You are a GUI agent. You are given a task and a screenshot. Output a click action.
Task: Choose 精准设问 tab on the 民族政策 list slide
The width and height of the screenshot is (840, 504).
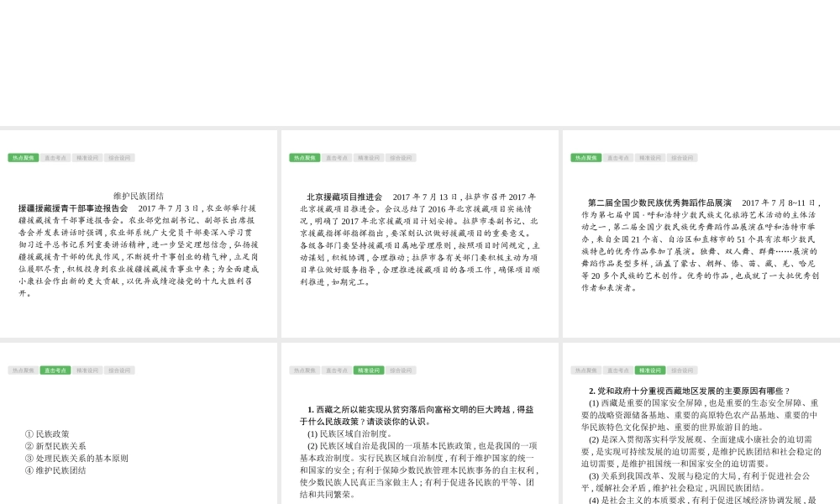pos(87,370)
